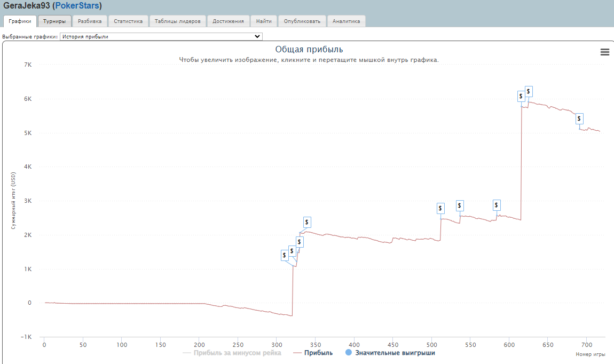Switch to the Турниры tab
The width and height of the screenshot is (614, 364).
coord(54,21)
